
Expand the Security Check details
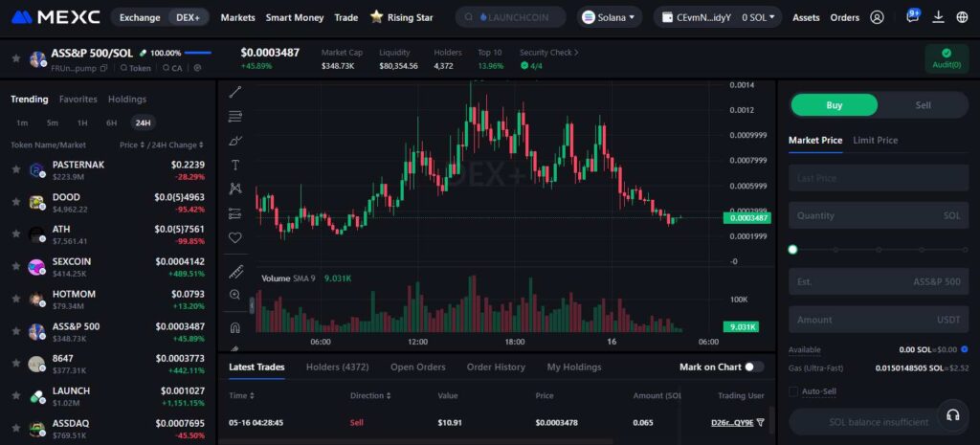tap(549, 53)
